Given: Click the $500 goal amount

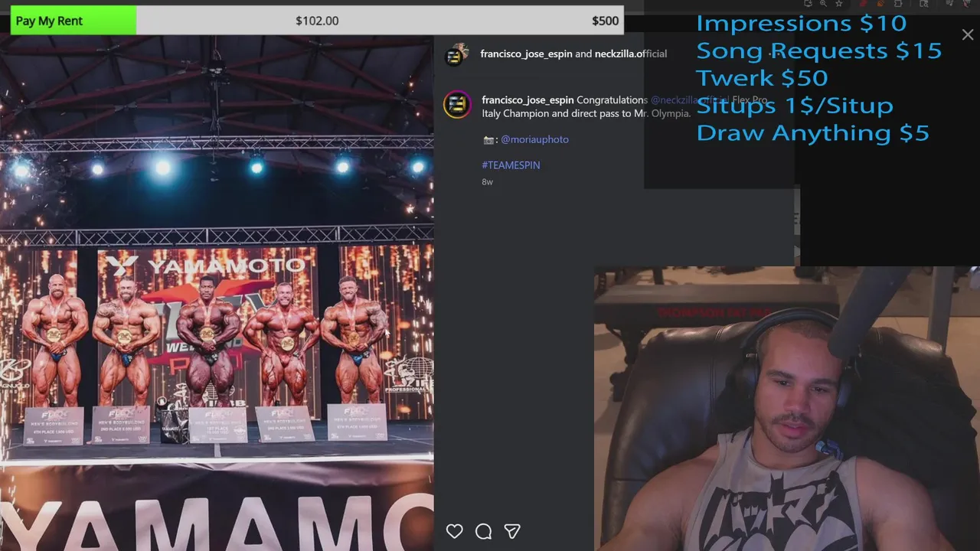Looking at the screenshot, I should click(x=605, y=21).
